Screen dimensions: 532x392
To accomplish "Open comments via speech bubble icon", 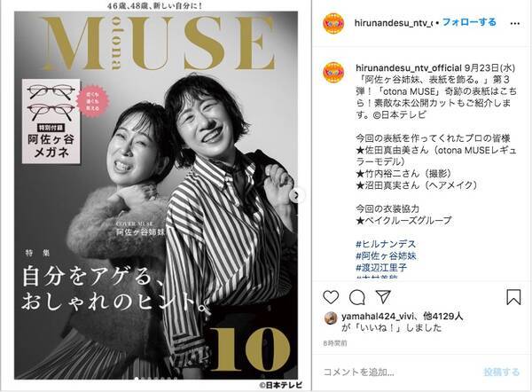I will point(357,297).
